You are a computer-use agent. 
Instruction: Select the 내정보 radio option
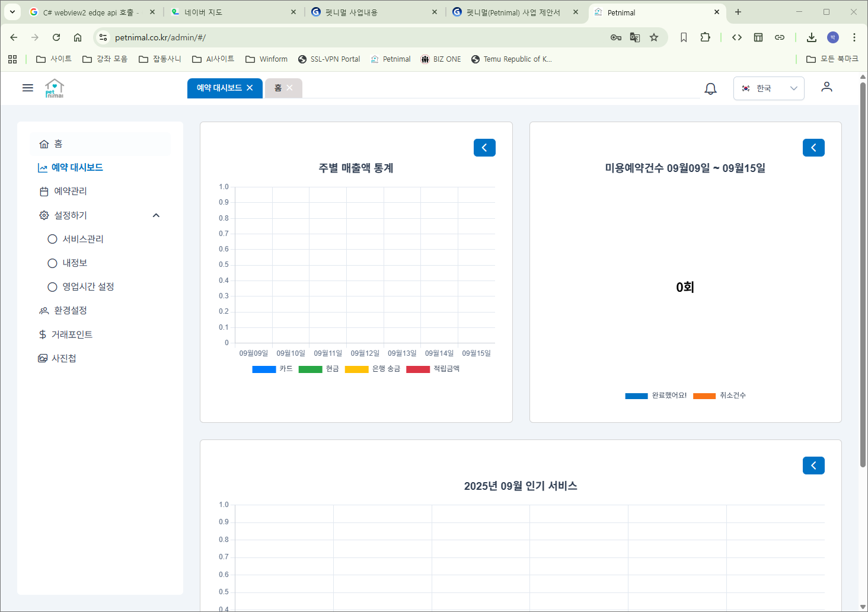point(53,263)
